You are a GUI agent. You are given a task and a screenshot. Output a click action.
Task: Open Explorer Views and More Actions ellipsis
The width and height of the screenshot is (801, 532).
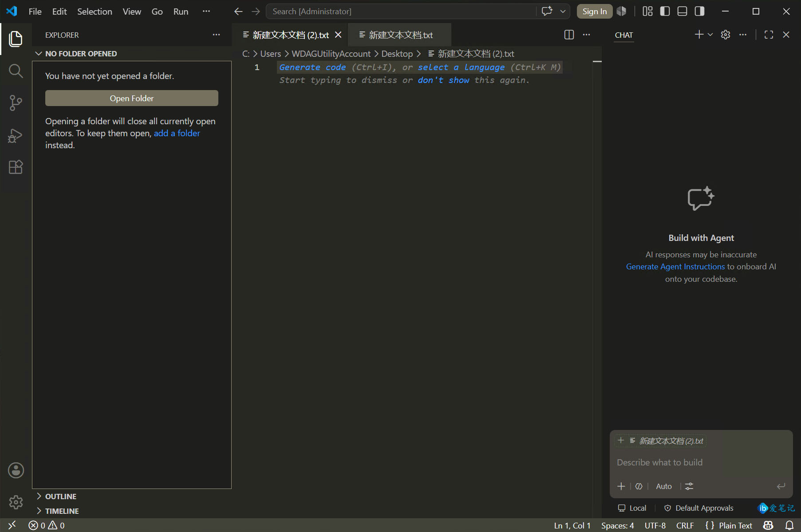click(216, 35)
